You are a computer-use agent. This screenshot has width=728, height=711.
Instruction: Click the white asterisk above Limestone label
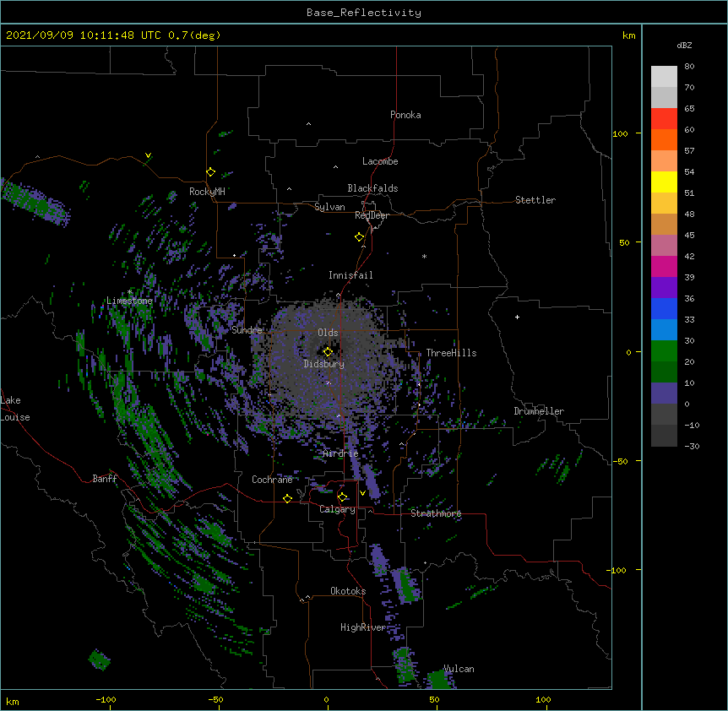(129, 292)
